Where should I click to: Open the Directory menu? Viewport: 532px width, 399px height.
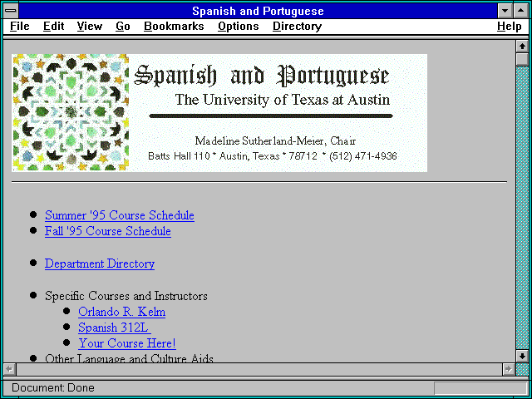298,27
